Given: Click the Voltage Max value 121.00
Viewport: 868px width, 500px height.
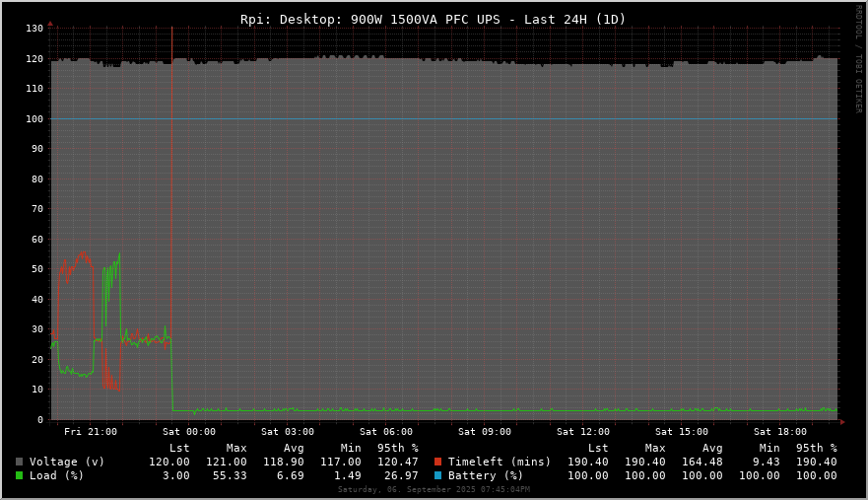Looking at the screenshot, I should click(x=227, y=462).
